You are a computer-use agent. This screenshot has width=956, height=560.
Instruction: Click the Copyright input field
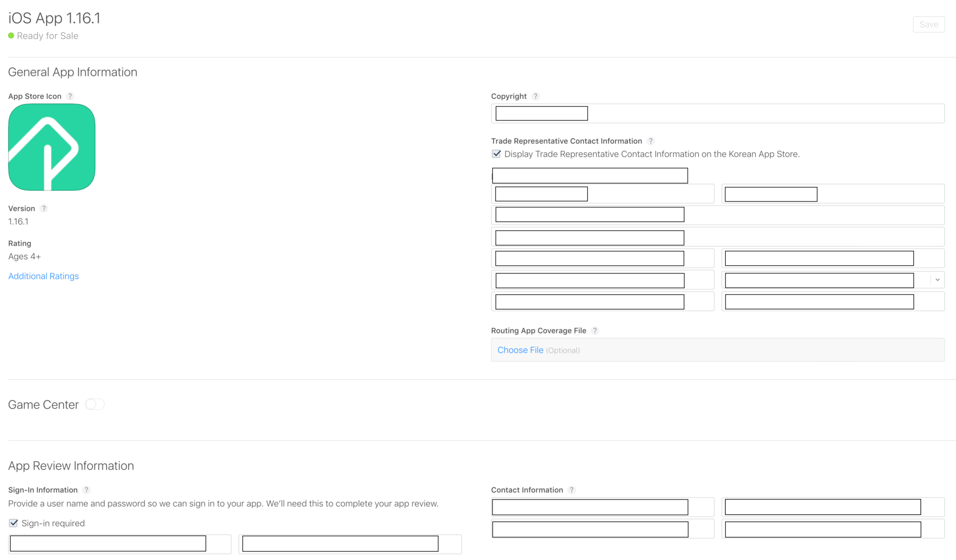coord(718,113)
